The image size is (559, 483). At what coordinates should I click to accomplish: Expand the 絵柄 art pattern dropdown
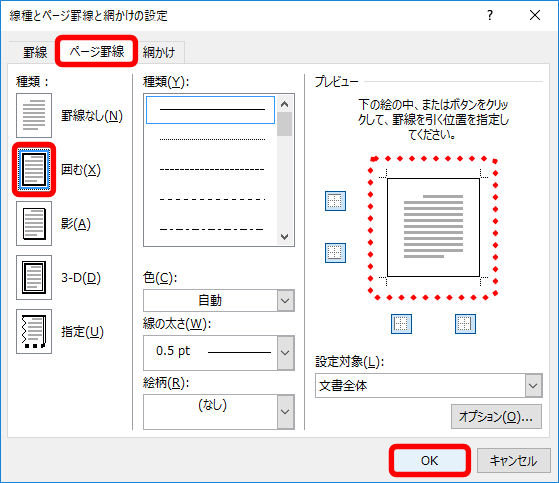coord(219,411)
